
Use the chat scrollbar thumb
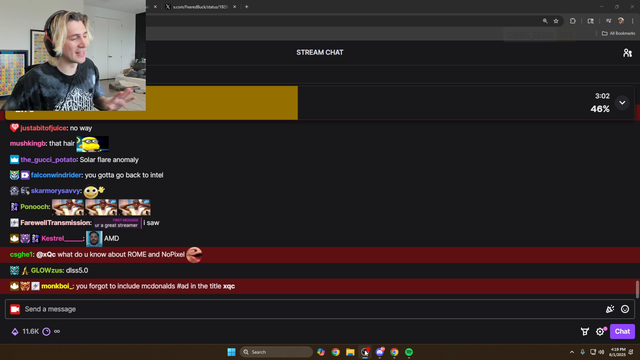coord(637,289)
